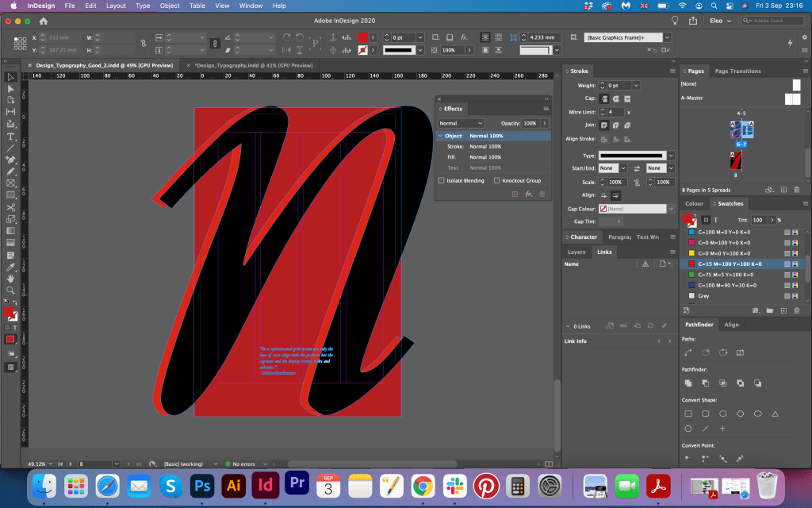Select the Hand tool

(x=10, y=279)
